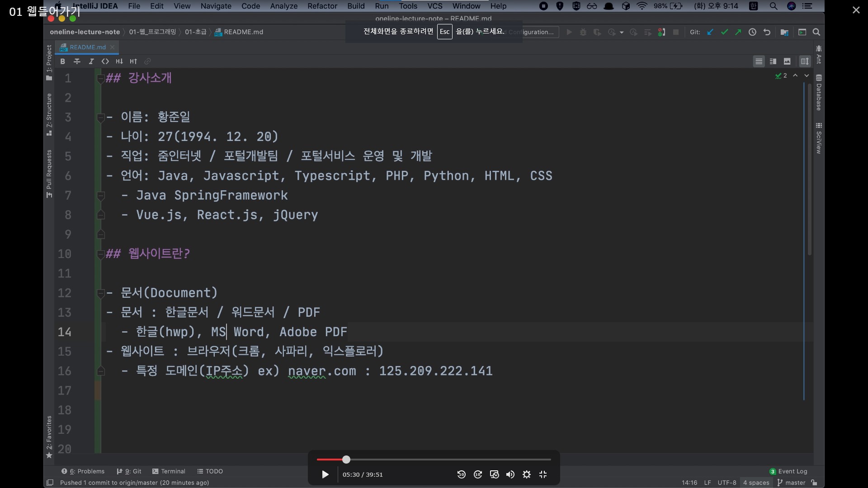Image resolution: width=868 pixels, height=488 pixels.
Task: Click the Git push arrow icon
Action: click(x=738, y=32)
